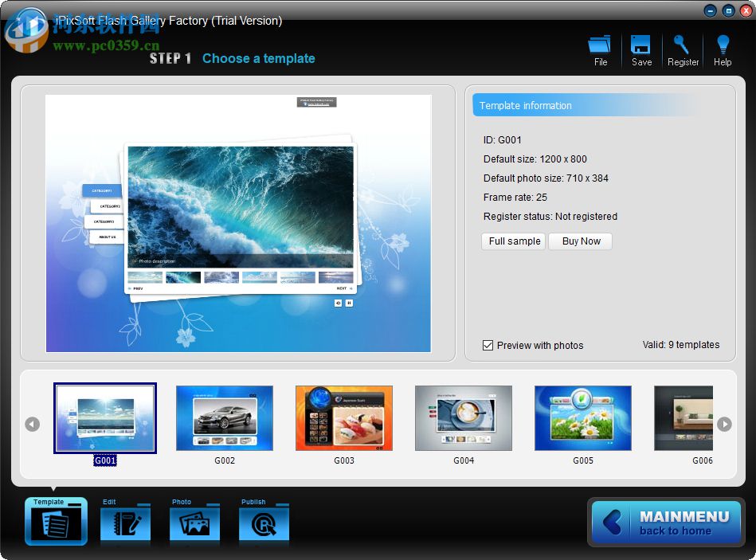Choose the G004 coffee template thumbnail

point(463,417)
